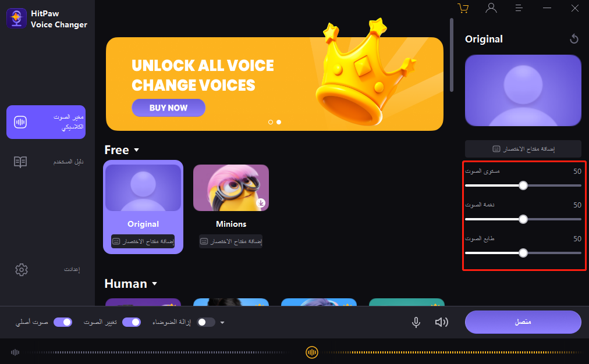Screen dimensions: 589x364
Task: Toggle the original voice switch off
Action: (63, 322)
